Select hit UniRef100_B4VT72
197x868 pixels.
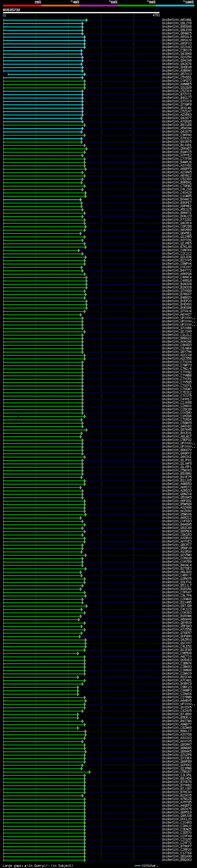coord(177,271)
